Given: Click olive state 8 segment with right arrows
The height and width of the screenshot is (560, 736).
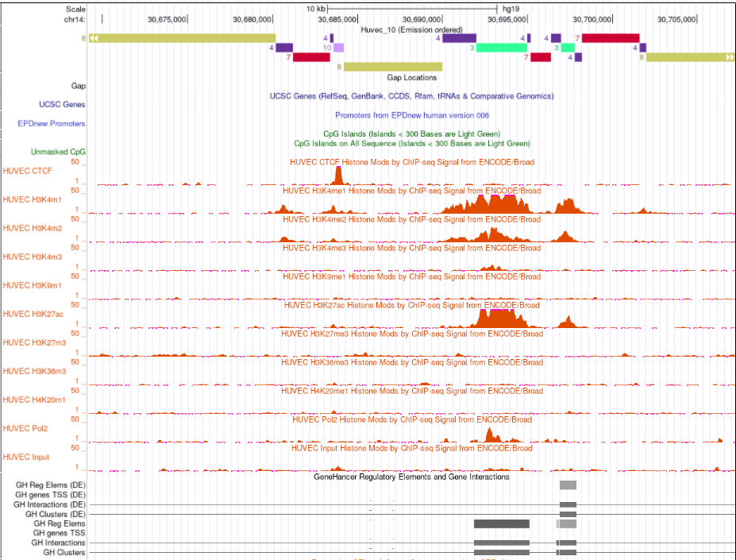Looking at the screenshot, I should 690,57.
